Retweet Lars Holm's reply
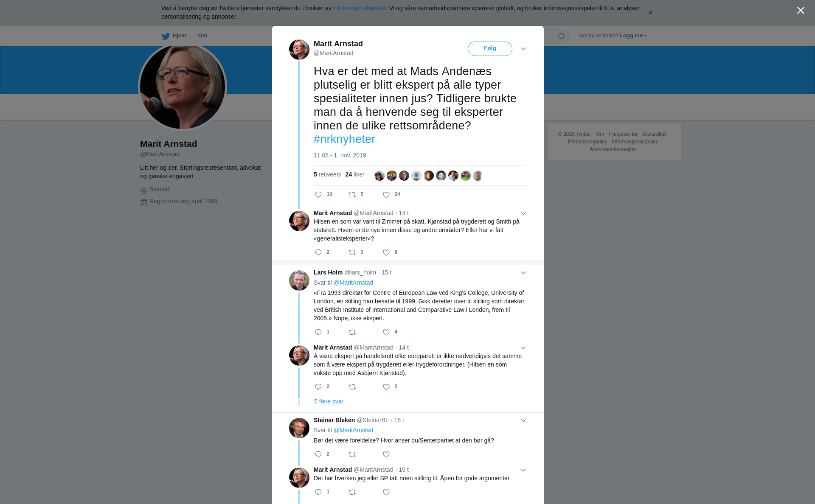Viewport: 815px width, 504px height. [352, 332]
